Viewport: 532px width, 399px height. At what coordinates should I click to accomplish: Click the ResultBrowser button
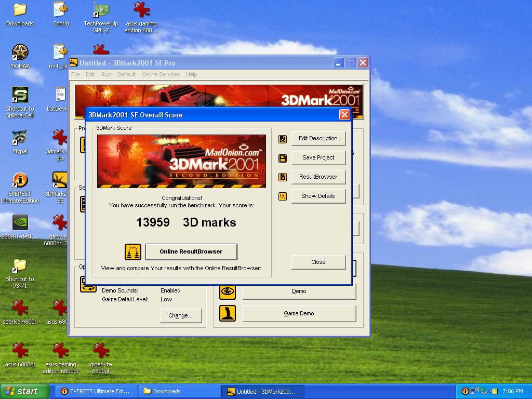[318, 177]
